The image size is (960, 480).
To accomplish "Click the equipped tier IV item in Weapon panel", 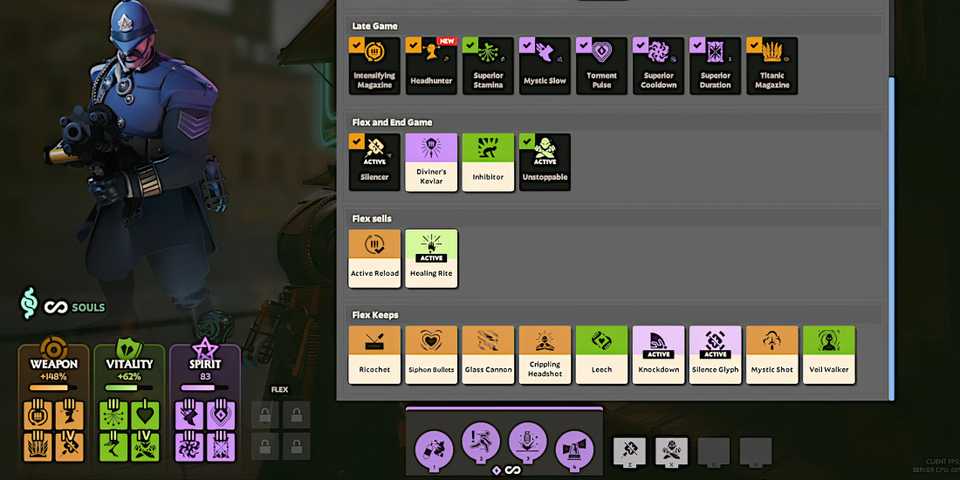I will click(70, 447).
